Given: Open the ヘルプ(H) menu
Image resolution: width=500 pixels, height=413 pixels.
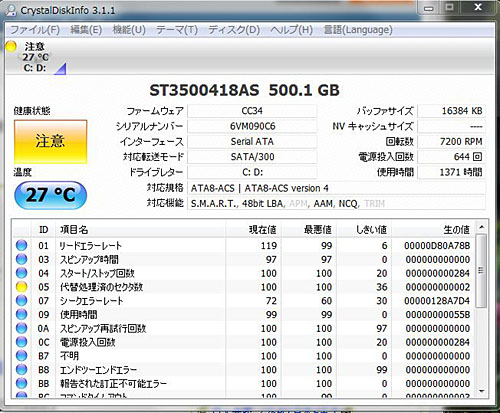Looking at the screenshot, I should [291, 30].
